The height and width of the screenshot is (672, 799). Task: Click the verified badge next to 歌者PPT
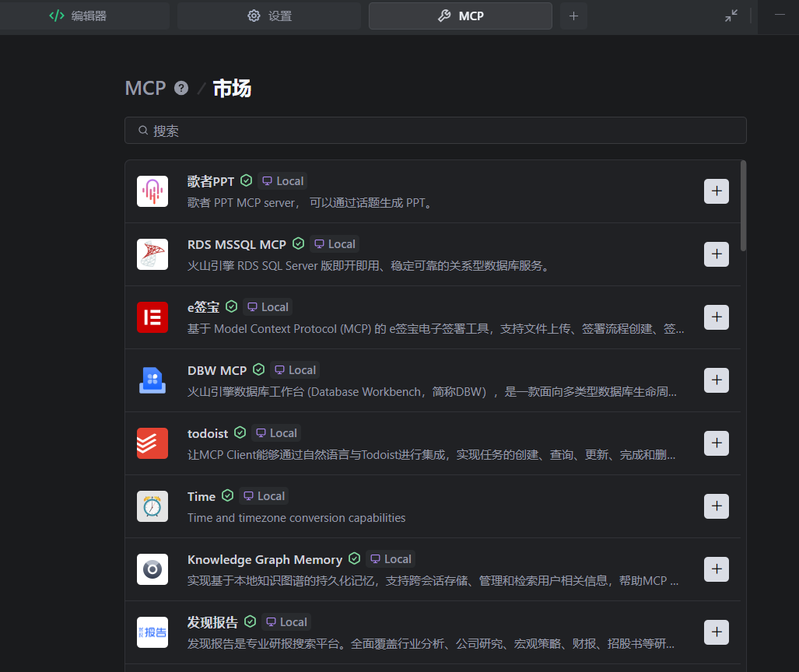(246, 180)
